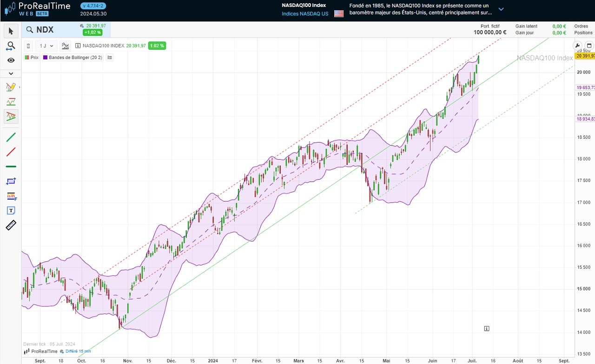Click the v 4.7.14-2 version badge
The width and height of the screenshot is (595, 364).
pos(93,6)
